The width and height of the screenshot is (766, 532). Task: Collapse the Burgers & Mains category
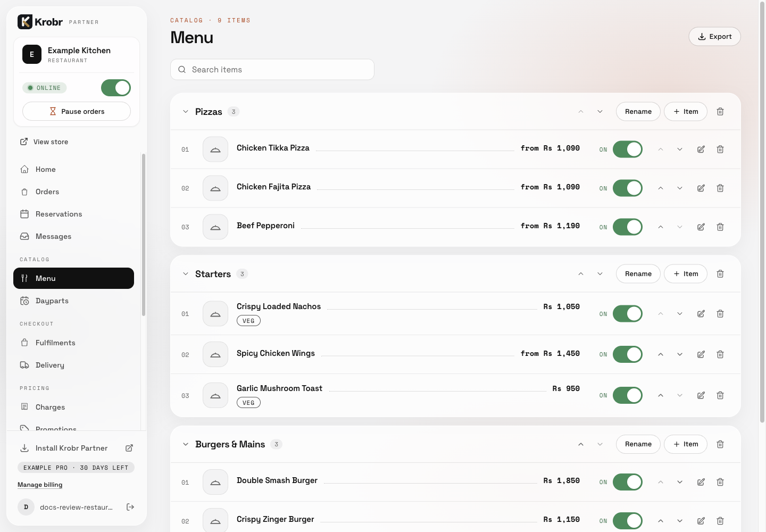click(x=186, y=444)
